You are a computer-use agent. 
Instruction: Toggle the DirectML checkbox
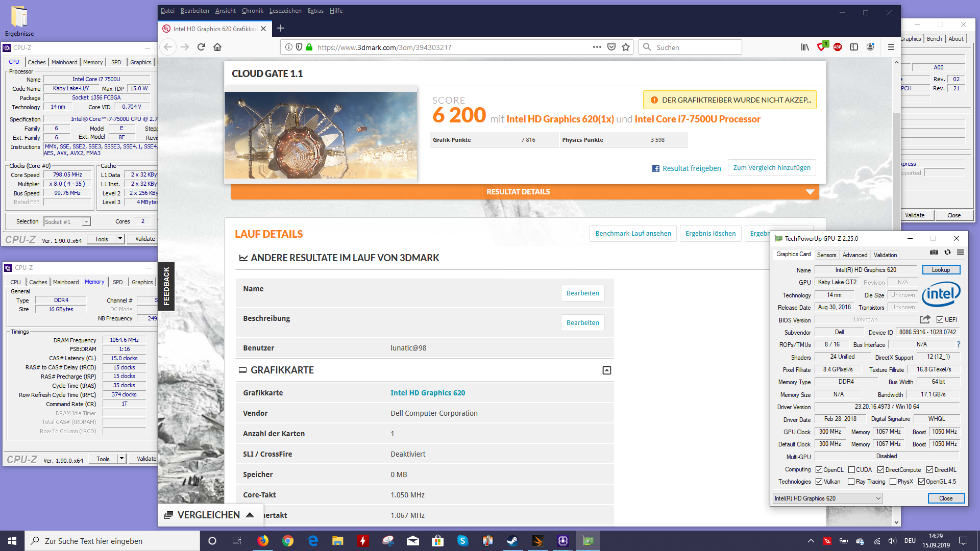click(x=929, y=470)
